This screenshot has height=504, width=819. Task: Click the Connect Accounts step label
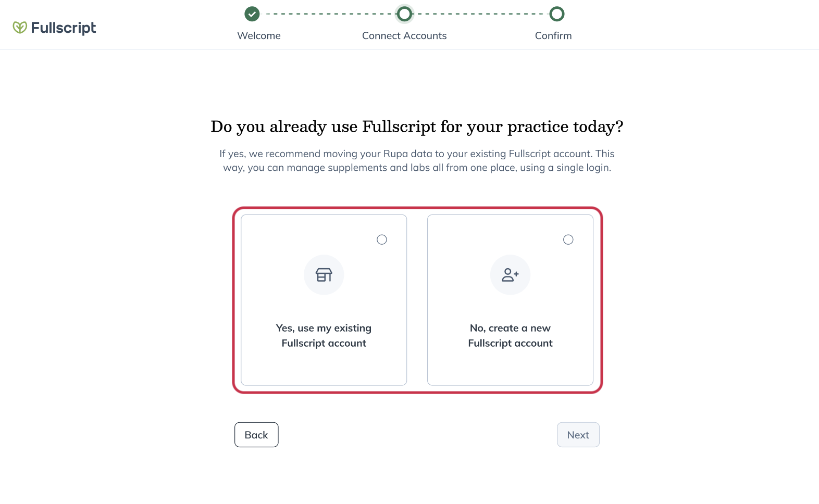404,35
